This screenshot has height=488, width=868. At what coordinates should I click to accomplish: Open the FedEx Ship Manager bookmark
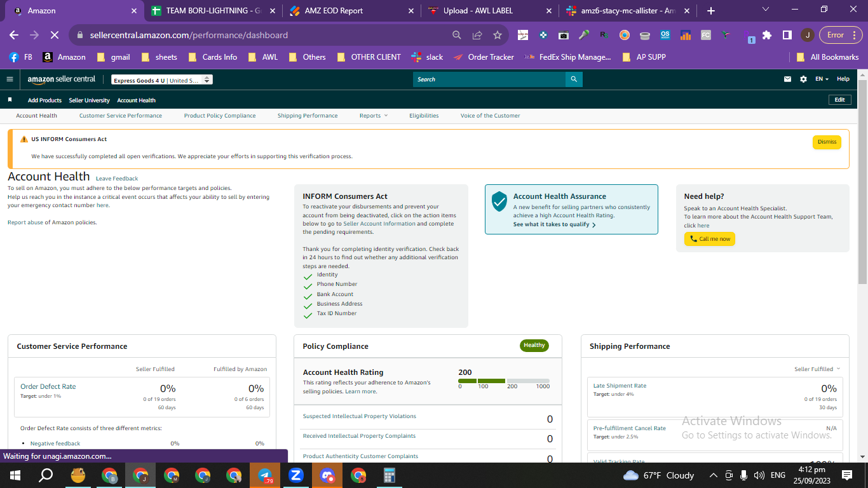tap(567, 57)
